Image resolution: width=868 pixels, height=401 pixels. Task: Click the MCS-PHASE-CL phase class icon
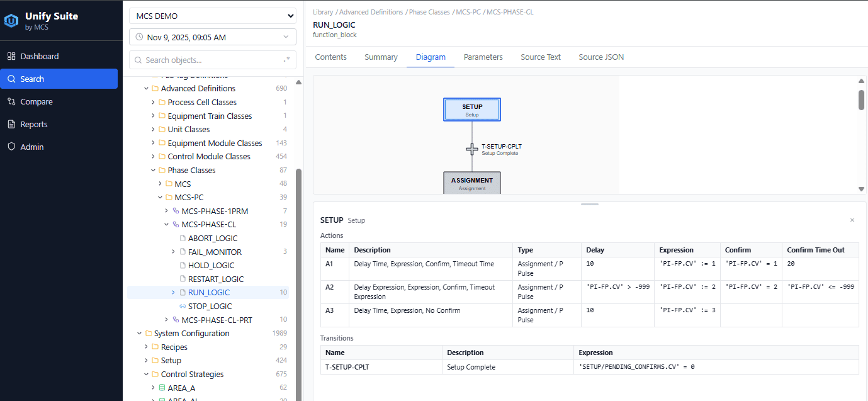click(176, 225)
